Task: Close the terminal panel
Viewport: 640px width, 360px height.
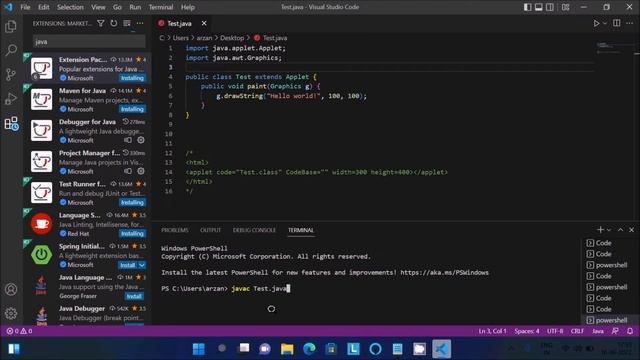Action: (x=631, y=230)
